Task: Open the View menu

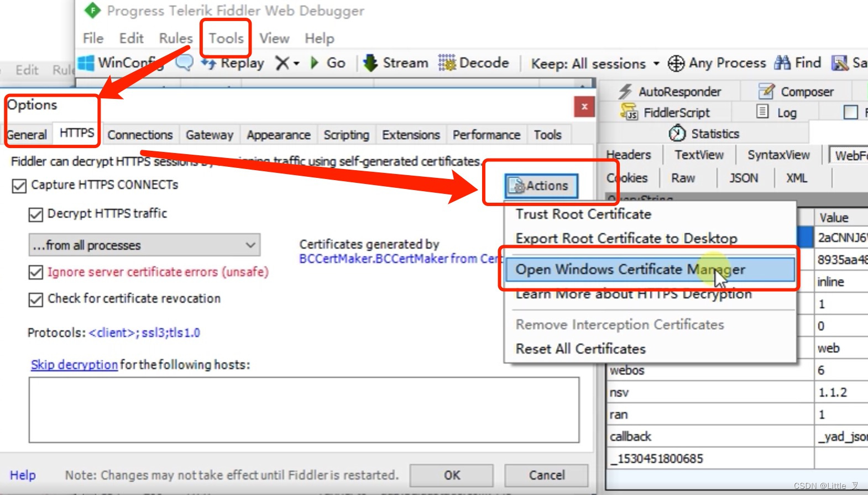Action: (x=274, y=38)
